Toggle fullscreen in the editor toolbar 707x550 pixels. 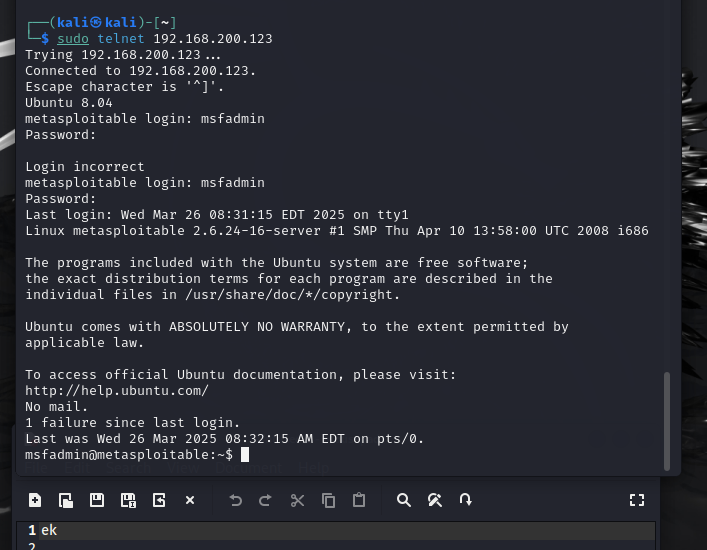pyautogui.click(x=637, y=500)
